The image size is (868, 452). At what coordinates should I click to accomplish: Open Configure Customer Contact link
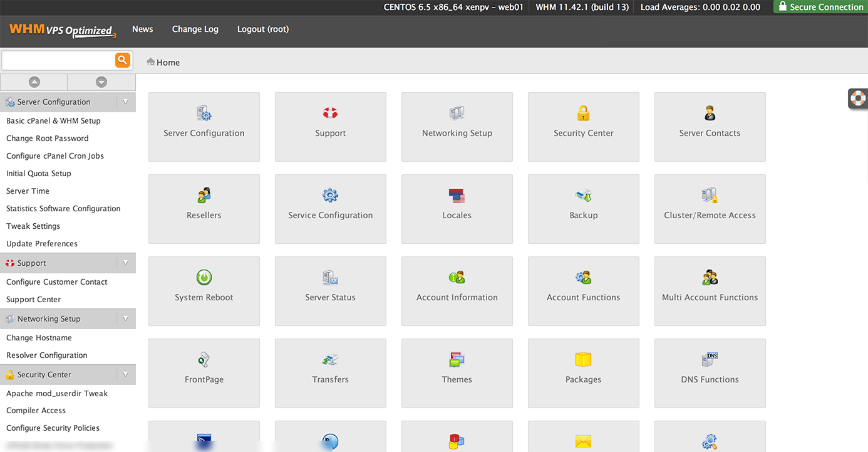point(57,281)
